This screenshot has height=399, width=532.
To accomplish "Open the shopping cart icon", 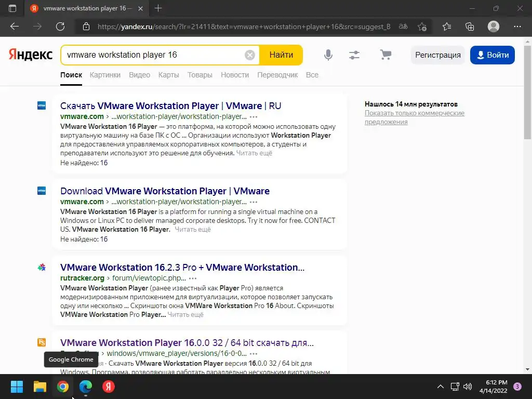I will pos(386,55).
